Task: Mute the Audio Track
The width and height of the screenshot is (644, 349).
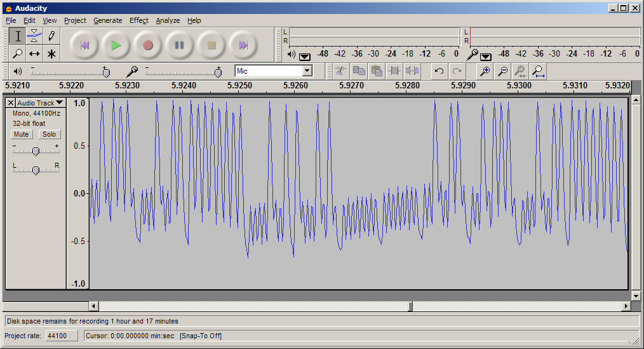Action: (x=22, y=134)
